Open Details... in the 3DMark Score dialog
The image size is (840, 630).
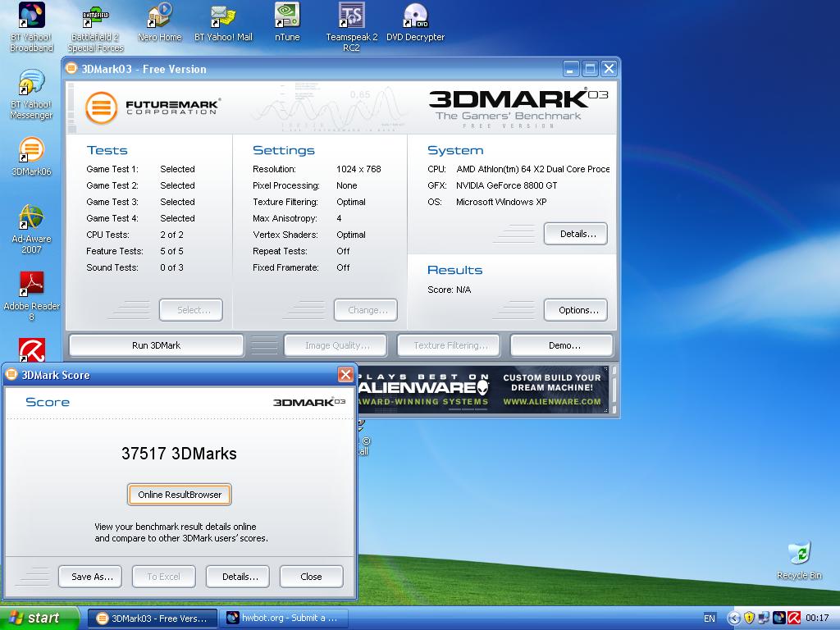click(238, 577)
